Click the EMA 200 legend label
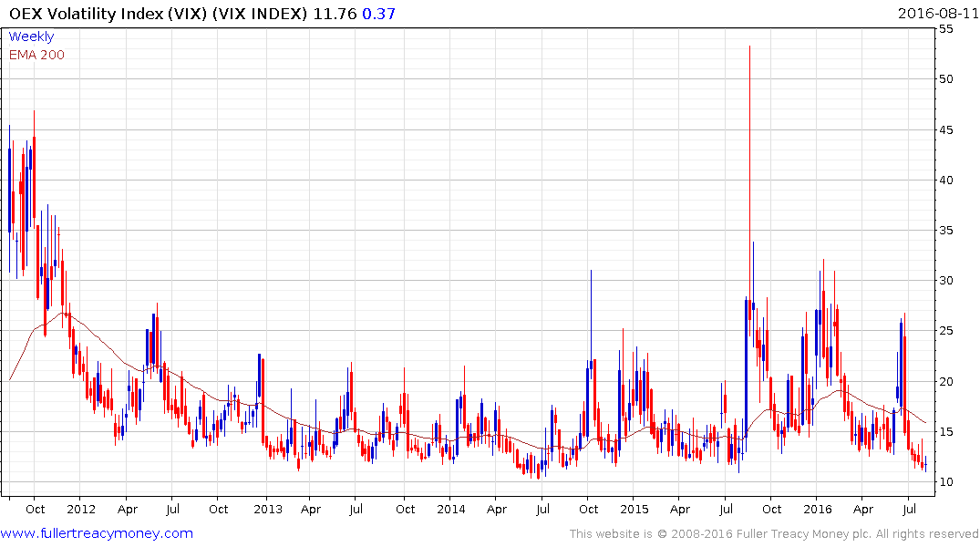Screen dimensions: 980x547 pyautogui.click(x=36, y=55)
